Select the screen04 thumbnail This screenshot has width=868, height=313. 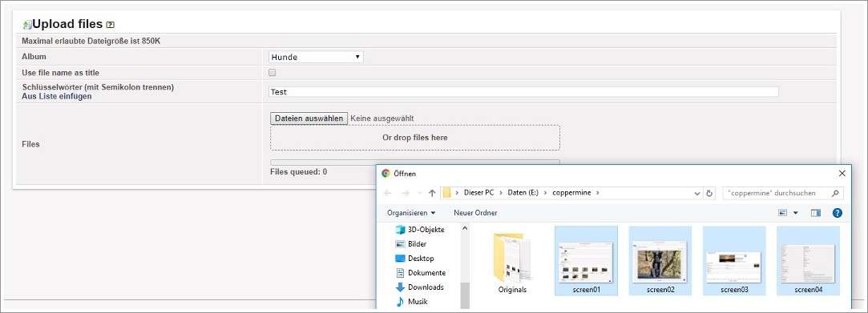pyautogui.click(x=808, y=260)
